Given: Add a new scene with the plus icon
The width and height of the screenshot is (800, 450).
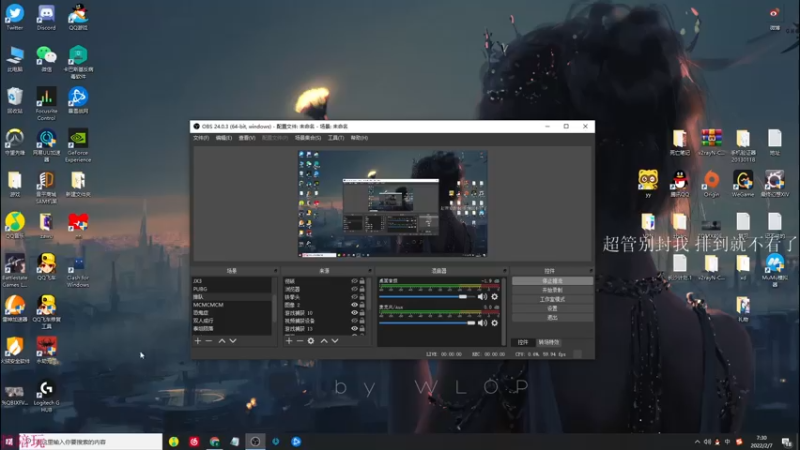Looking at the screenshot, I should [198, 341].
